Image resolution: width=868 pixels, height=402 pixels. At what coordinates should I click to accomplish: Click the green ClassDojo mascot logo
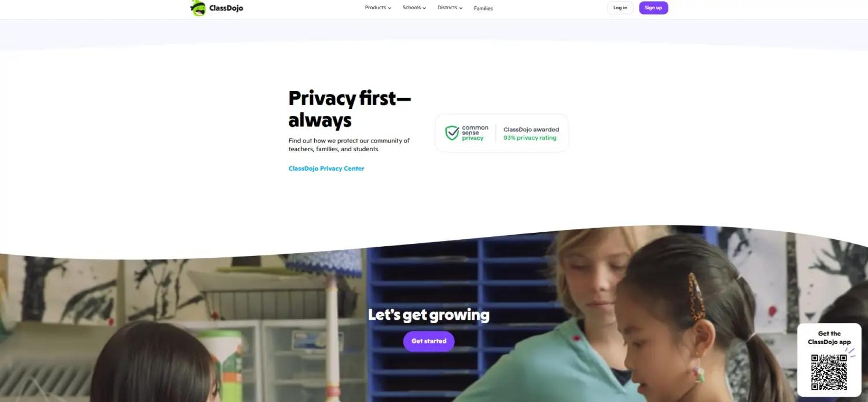(198, 8)
